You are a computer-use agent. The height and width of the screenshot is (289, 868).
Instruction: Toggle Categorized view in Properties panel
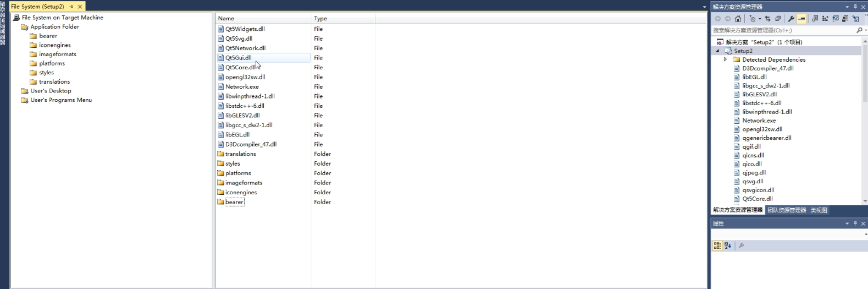(x=717, y=246)
